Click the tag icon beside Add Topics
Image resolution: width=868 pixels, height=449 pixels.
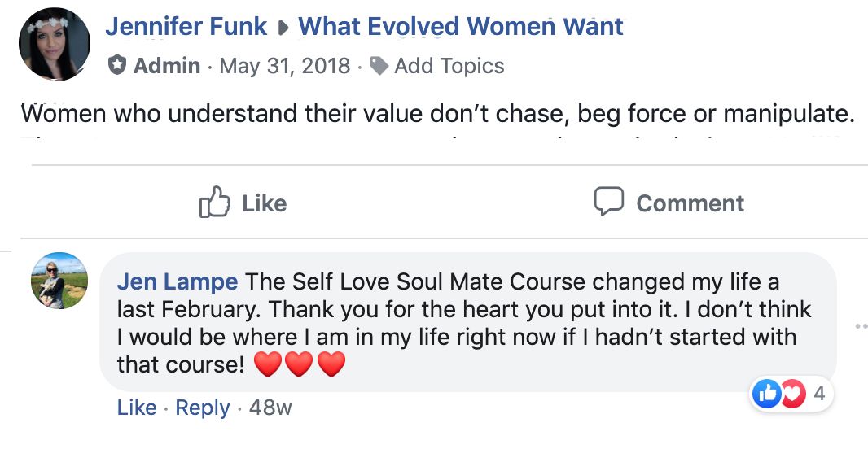click(379, 66)
